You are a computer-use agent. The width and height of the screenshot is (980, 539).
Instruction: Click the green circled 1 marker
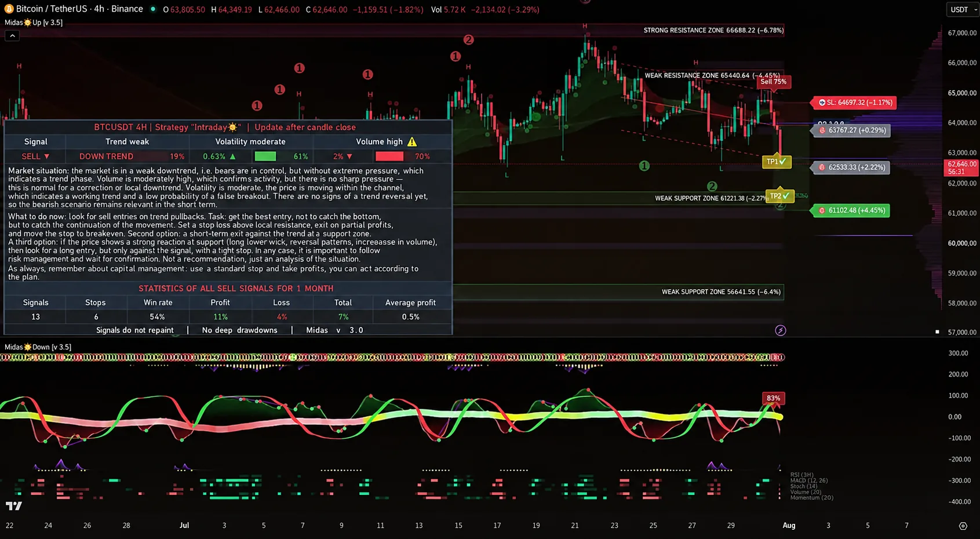[x=644, y=166]
